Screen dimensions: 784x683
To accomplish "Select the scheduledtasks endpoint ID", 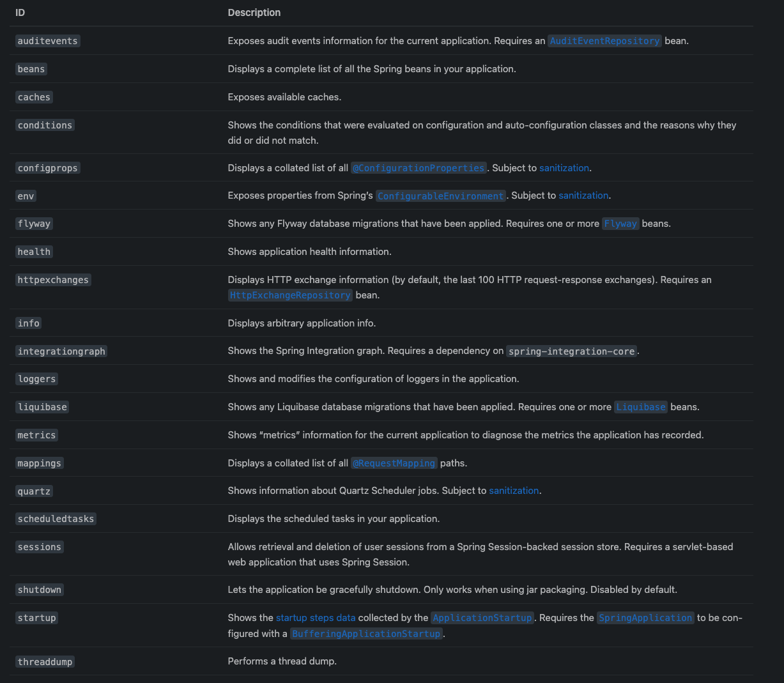I will (56, 519).
